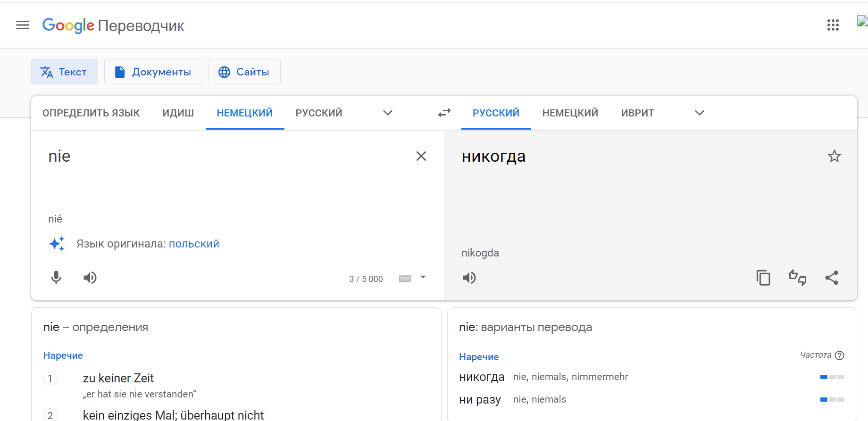Click the sparkle language suggestion icon
The image size is (868, 421).
click(57, 244)
